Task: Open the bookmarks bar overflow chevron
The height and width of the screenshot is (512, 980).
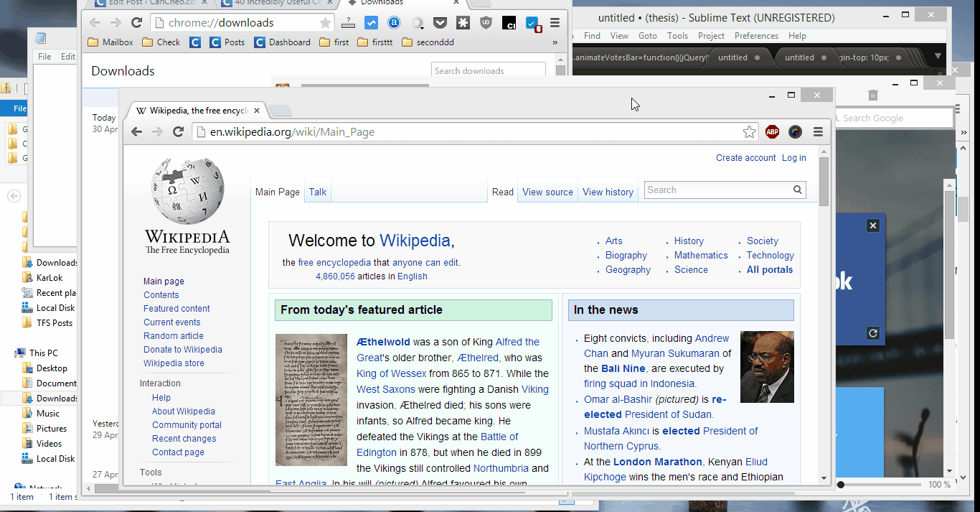Action: [555, 42]
